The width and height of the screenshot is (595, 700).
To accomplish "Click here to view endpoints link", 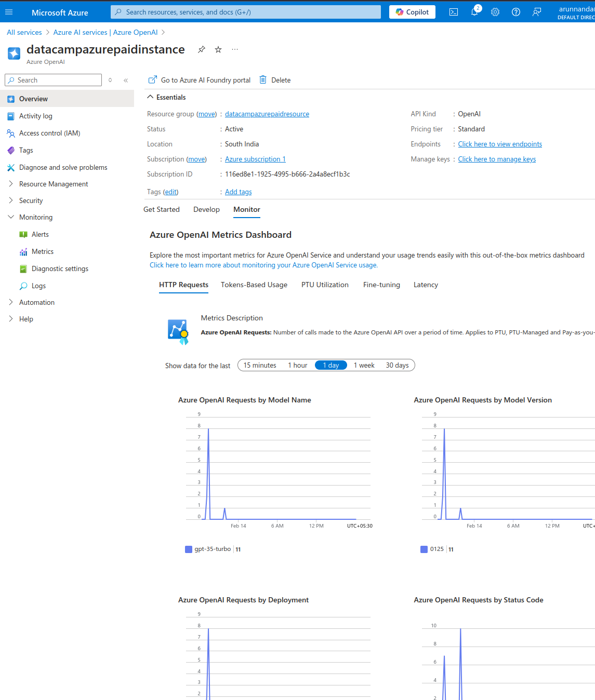I will coord(500,144).
